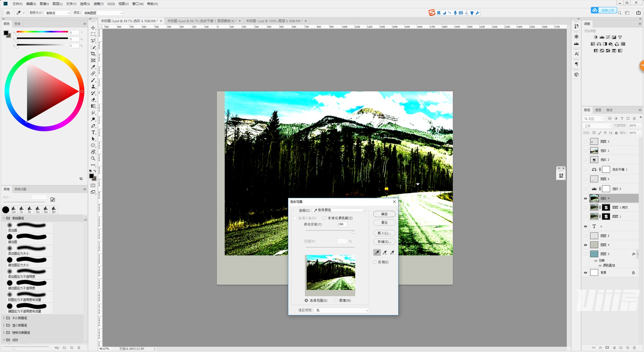Open the 滤镜 menu
This screenshot has width=644, height=352.
tap(98, 4)
